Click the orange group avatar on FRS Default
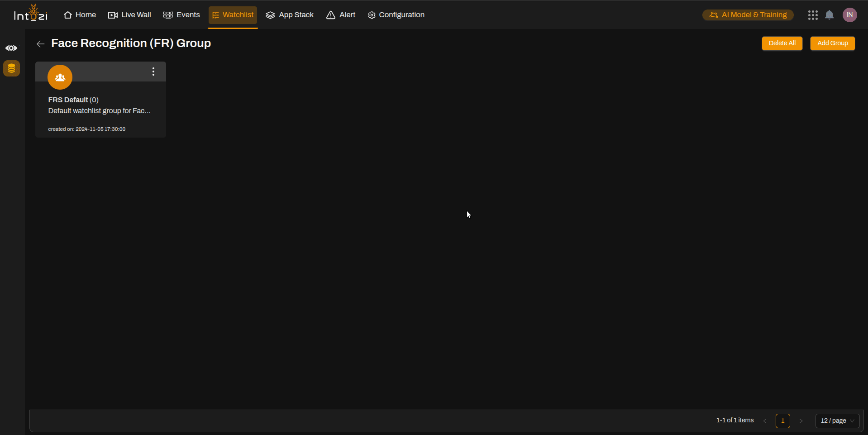The image size is (868, 435). [x=60, y=77]
